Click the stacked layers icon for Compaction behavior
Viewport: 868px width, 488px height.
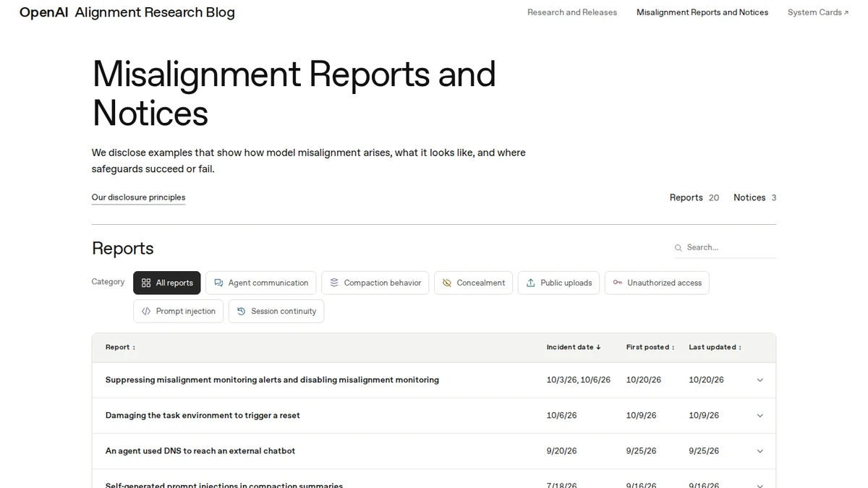334,283
